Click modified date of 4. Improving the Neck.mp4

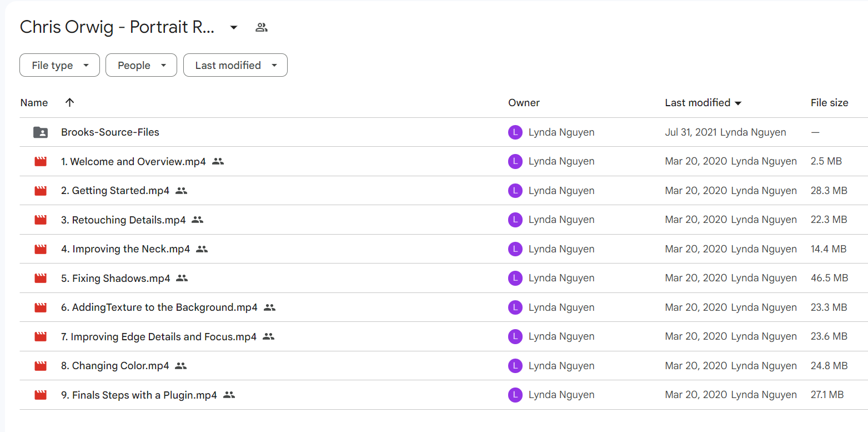click(x=696, y=249)
